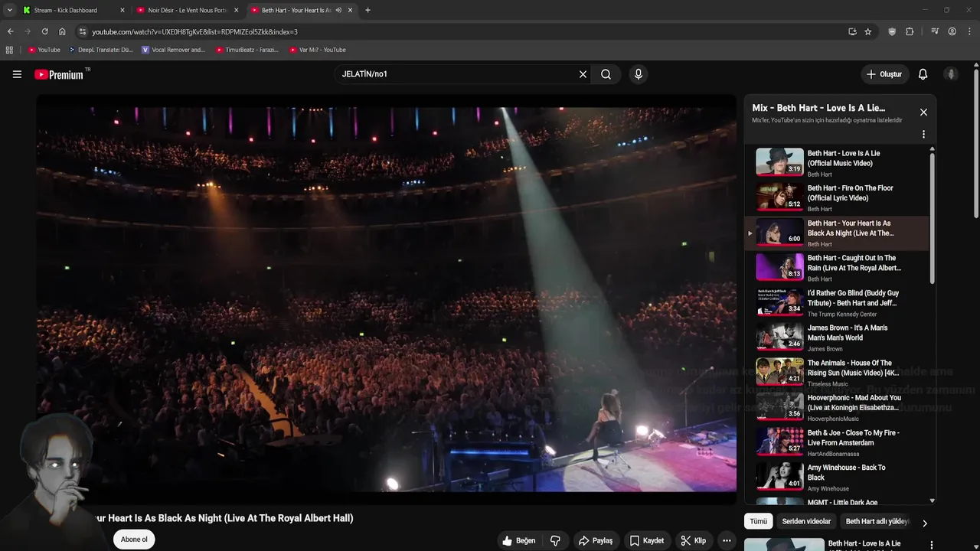This screenshot has width=980, height=551.
Task: Play The Animals House Of The Rising Sun
Action: [838, 373]
